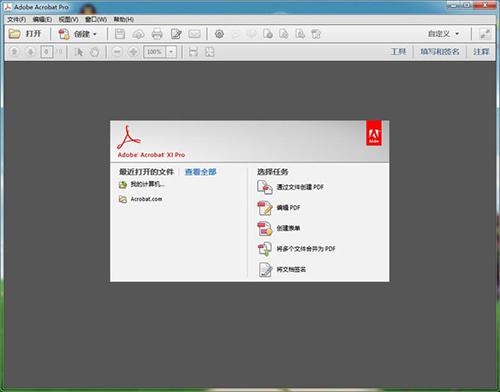Click the Create PDF icon labeled 创建
Image resolution: width=500 pixels, height=392 pixels.
63,34
